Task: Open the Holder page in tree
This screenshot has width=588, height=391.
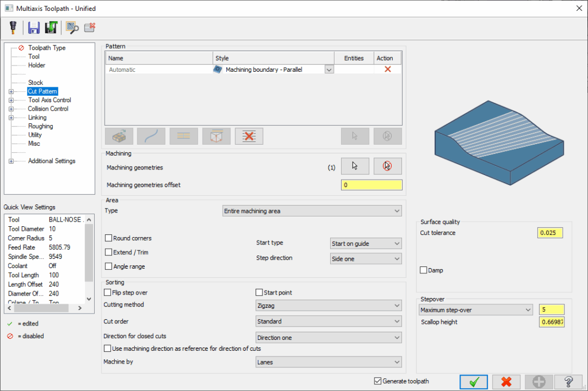Action: pyautogui.click(x=37, y=65)
